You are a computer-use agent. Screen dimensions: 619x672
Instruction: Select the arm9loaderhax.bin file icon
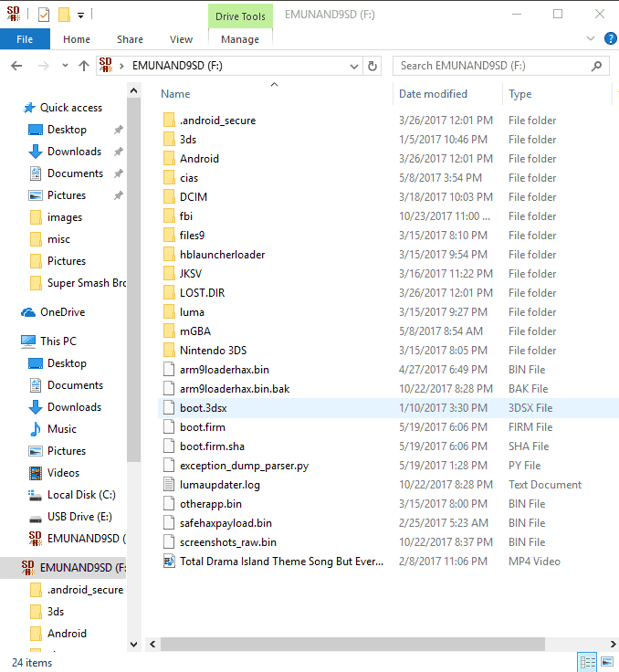click(x=169, y=369)
